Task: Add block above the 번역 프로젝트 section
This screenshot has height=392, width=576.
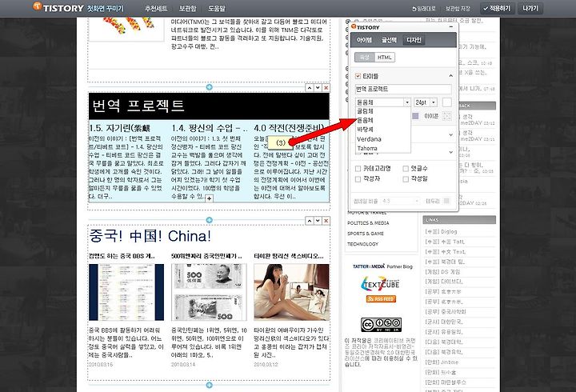Action: [x=209, y=87]
